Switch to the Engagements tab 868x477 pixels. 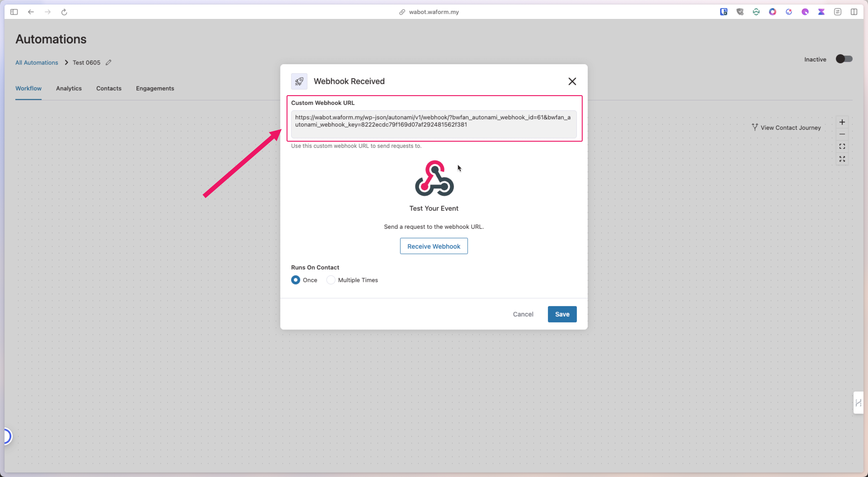pos(154,88)
